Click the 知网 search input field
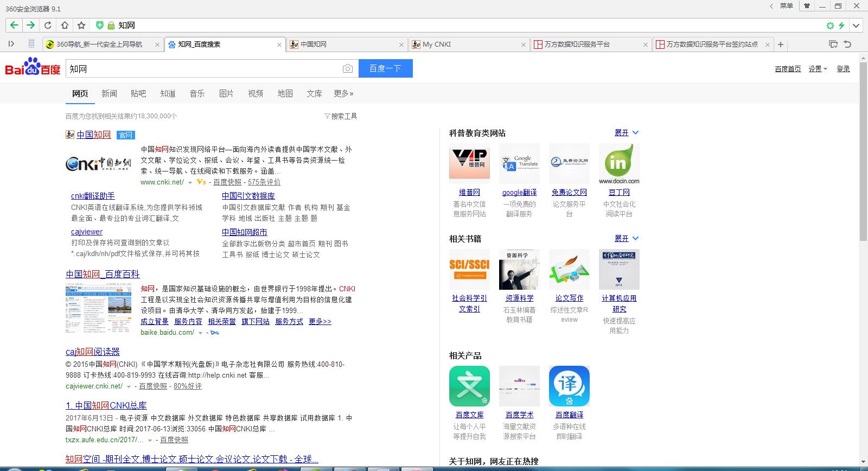Image resolution: width=868 pixels, height=471 pixels. point(203,68)
